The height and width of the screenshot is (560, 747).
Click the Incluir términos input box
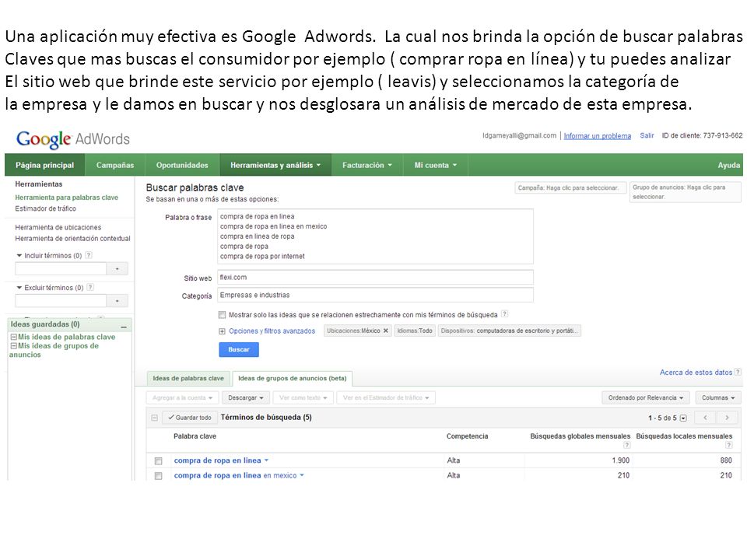(61, 269)
